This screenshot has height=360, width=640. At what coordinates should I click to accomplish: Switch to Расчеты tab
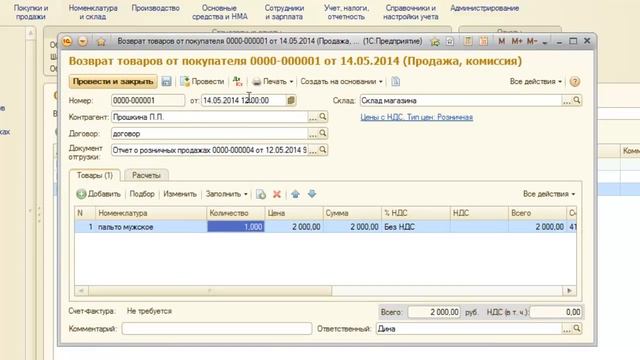[x=146, y=175]
